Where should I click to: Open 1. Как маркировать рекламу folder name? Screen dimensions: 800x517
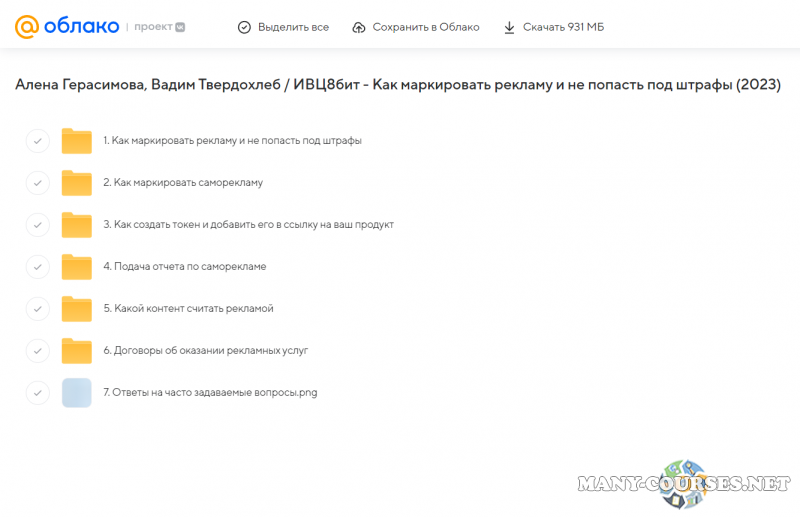point(232,141)
